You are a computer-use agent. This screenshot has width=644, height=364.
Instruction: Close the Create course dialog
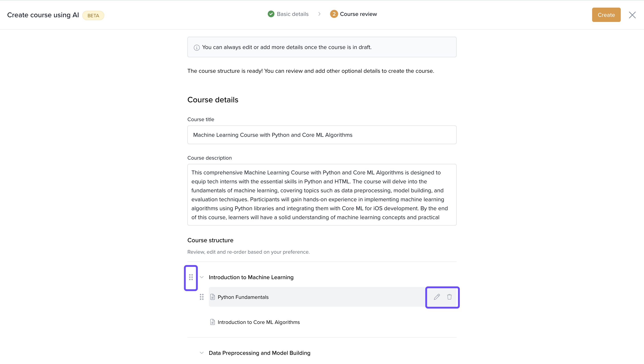[632, 15]
